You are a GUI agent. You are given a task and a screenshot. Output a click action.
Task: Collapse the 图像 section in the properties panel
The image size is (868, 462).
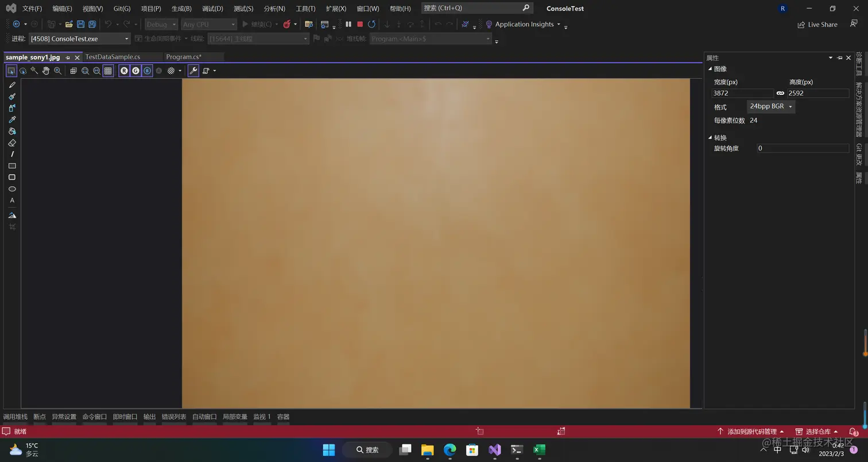point(710,68)
